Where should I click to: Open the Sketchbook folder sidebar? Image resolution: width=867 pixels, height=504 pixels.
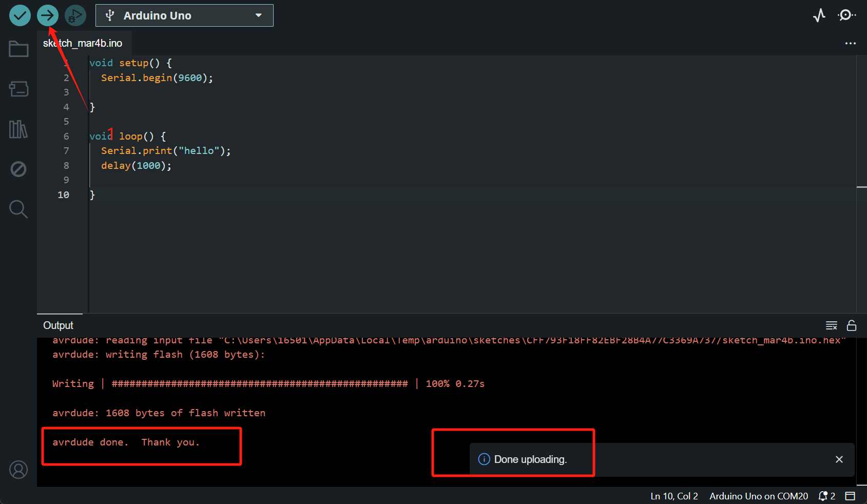coord(18,49)
